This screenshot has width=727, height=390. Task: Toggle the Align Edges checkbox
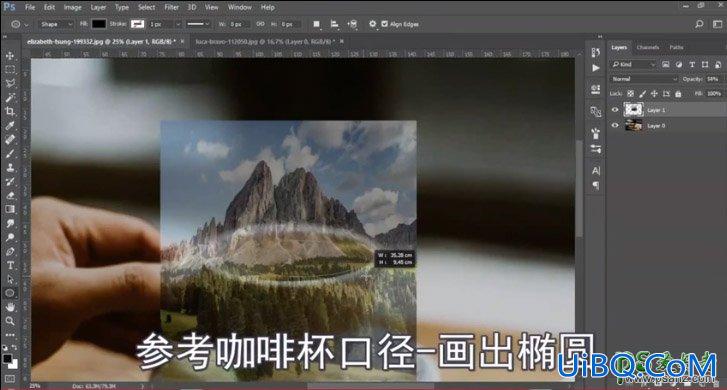(x=384, y=24)
